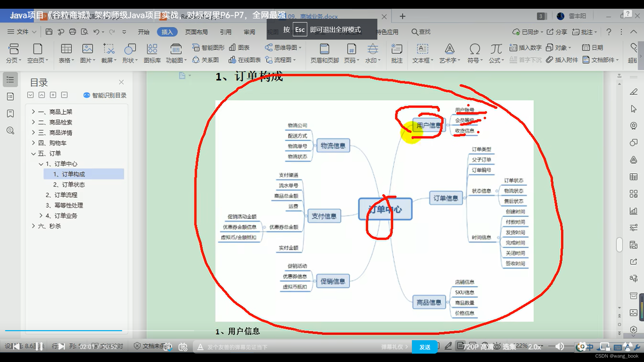
Task: Select 2、订单流程 in the outline
Action: coord(61,195)
